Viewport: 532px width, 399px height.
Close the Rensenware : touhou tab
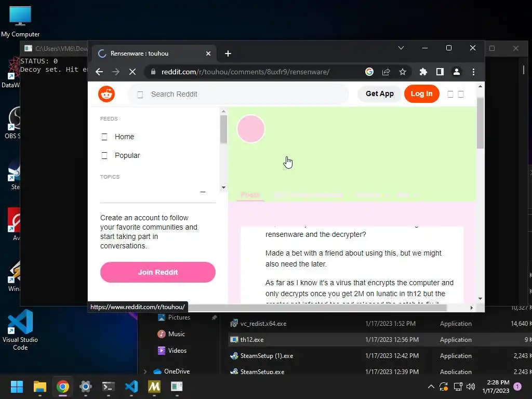pyautogui.click(x=208, y=54)
